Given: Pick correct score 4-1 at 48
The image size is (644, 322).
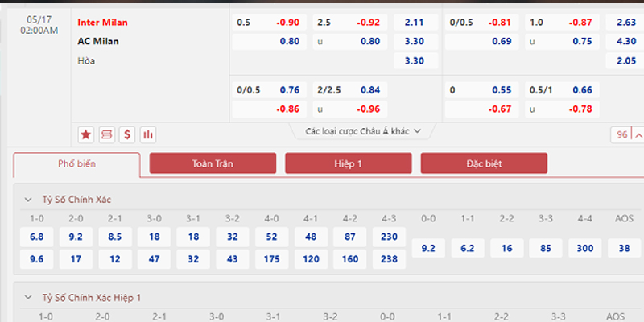Looking at the screenshot, I should click(x=311, y=237).
